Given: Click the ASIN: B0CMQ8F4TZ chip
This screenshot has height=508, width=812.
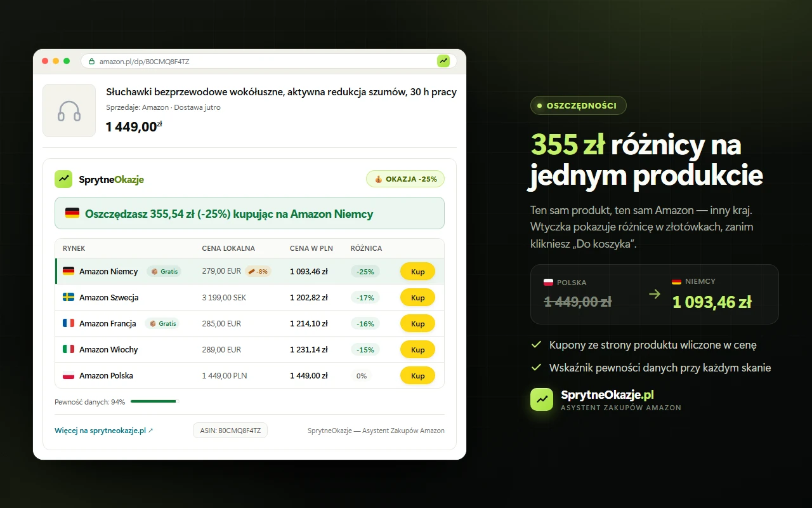Looking at the screenshot, I should tap(230, 431).
